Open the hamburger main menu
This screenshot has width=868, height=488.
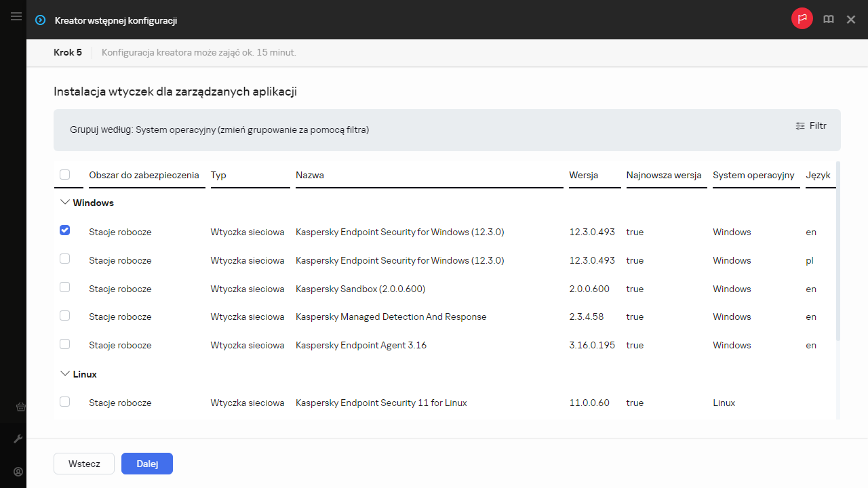pyautogui.click(x=16, y=16)
